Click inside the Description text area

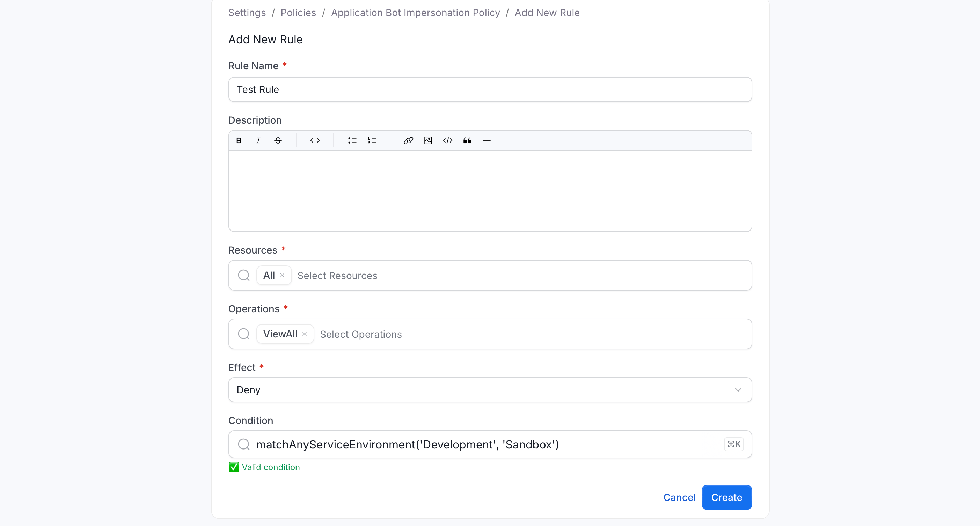click(x=490, y=191)
